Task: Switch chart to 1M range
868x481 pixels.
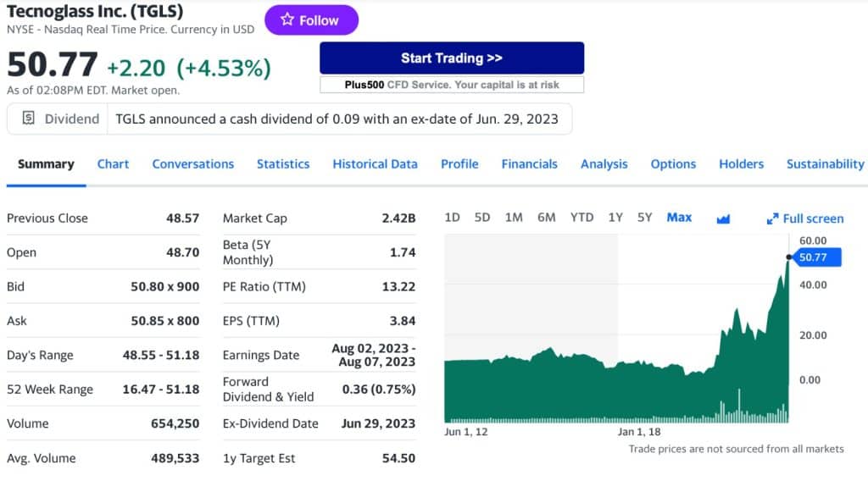Action: [514, 218]
